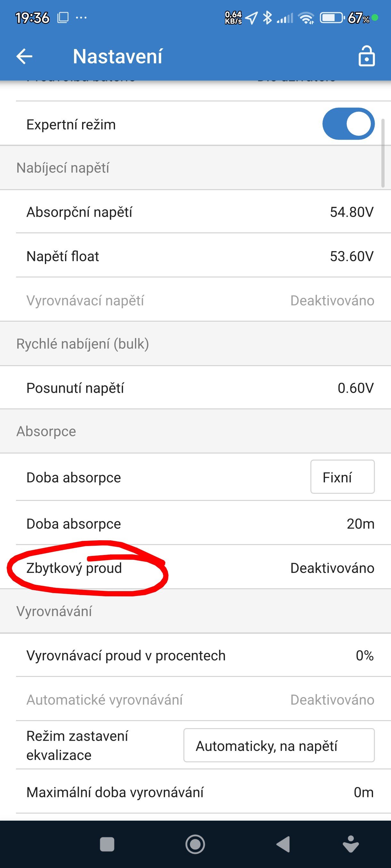The width and height of the screenshot is (391, 868).
Task: Open Maximální doba vyrovnávání setting
Action: tap(195, 792)
